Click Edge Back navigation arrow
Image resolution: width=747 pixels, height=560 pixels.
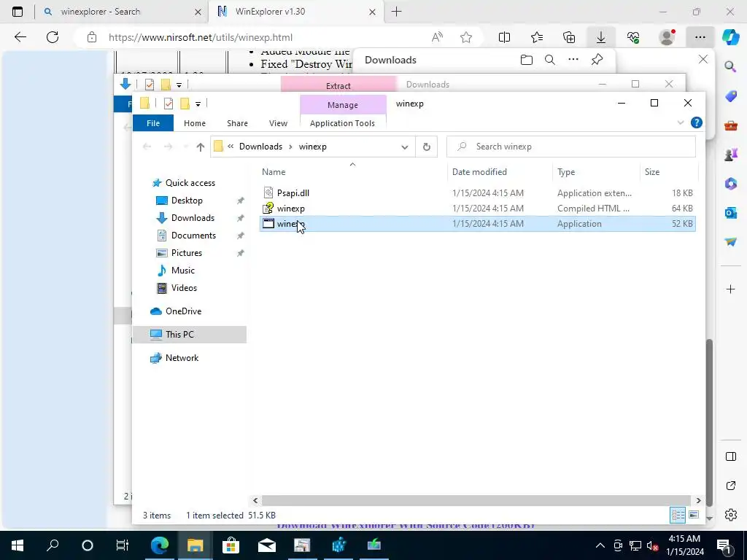[x=20, y=37]
